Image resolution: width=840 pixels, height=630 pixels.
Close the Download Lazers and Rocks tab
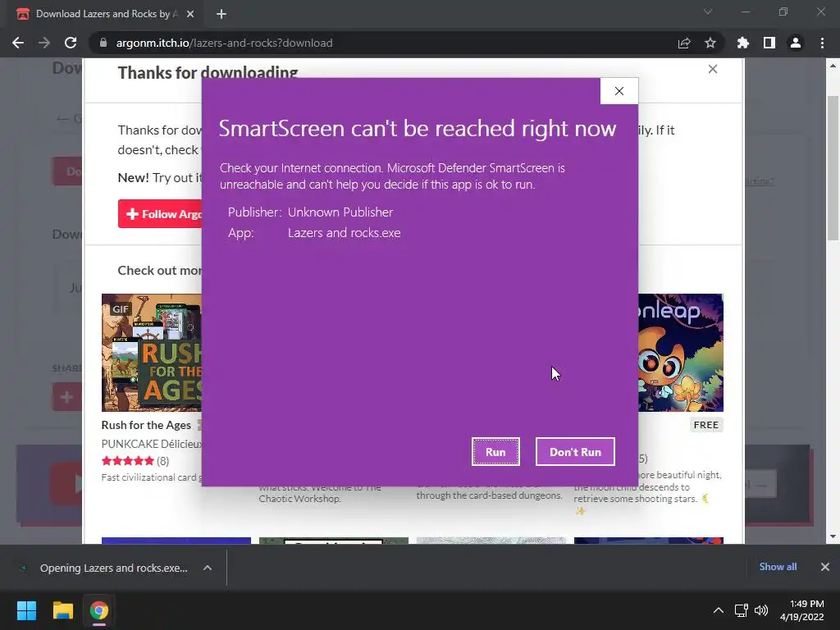click(x=190, y=14)
